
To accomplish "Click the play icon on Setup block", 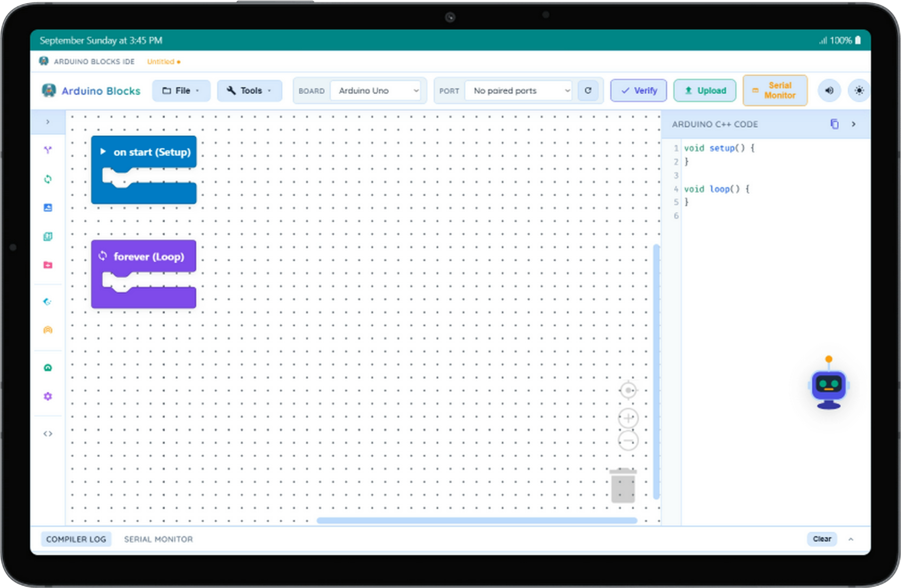I will click(103, 151).
